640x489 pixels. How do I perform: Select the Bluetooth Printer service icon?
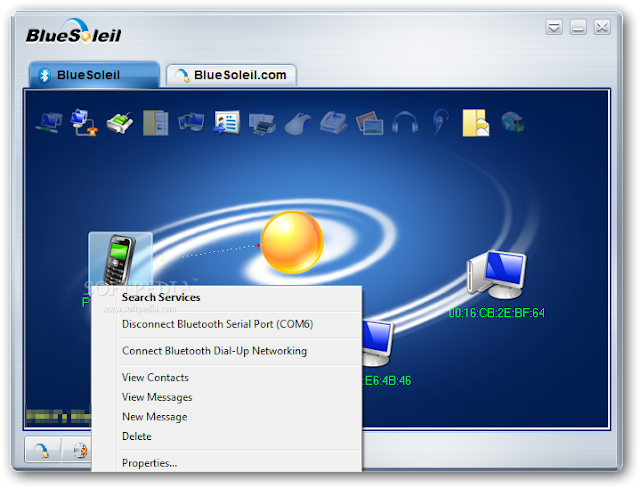262,123
